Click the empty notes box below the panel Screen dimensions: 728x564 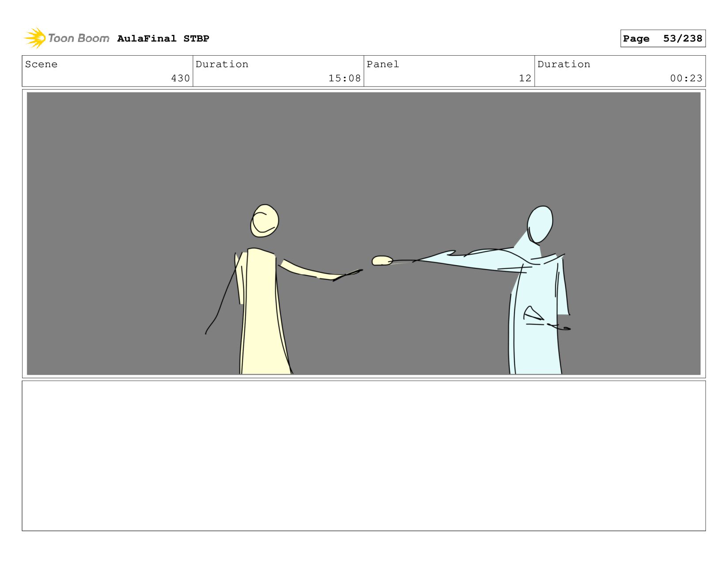[x=364, y=456]
